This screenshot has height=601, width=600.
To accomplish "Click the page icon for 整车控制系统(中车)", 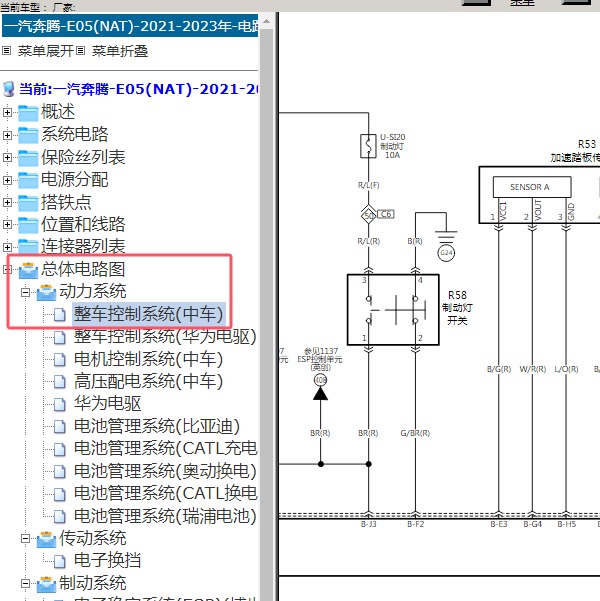I will point(59,315).
